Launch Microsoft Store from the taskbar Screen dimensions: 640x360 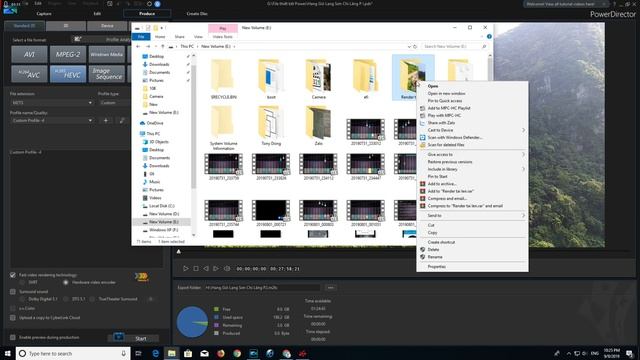pyautogui.click(x=188, y=353)
